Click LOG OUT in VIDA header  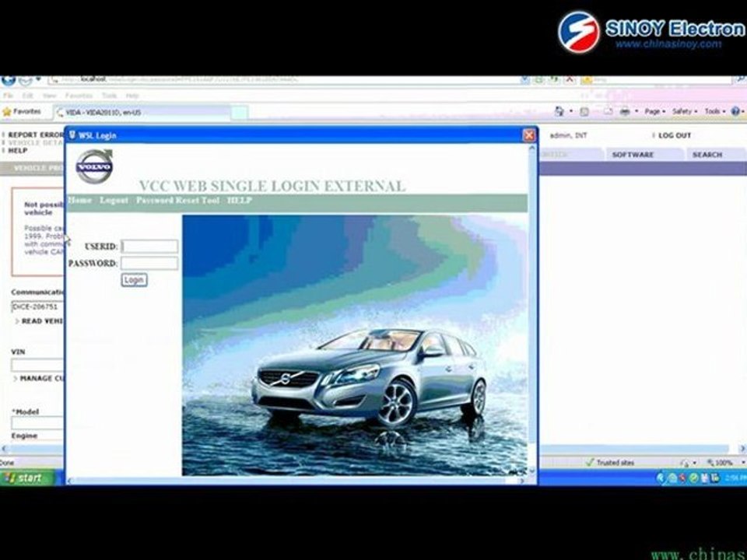click(674, 135)
